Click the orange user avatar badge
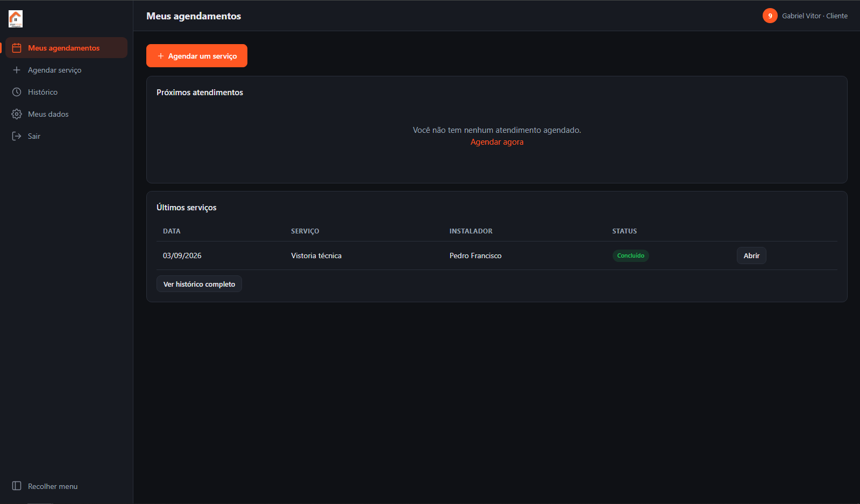 [x=770, y=16]
